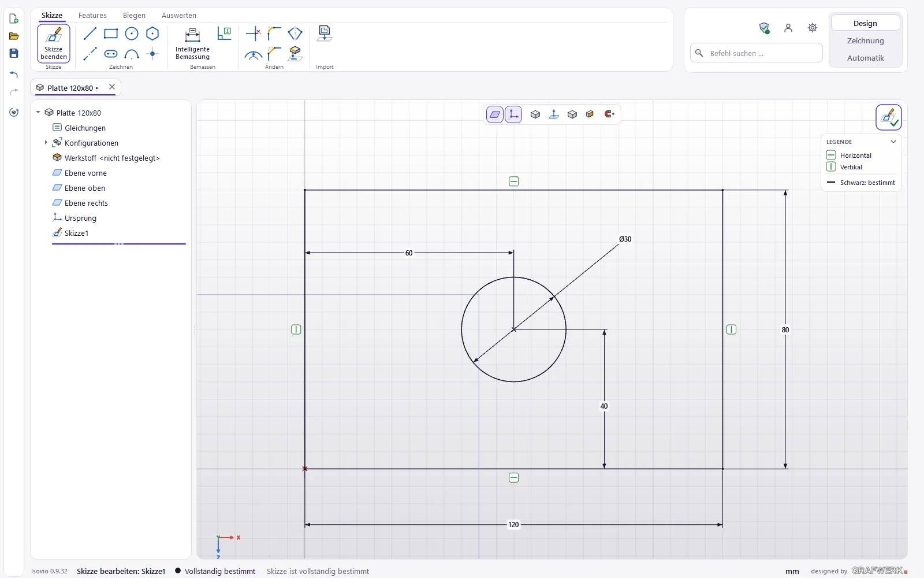Switch to Automatik workspace mode
This screenshot has height=578, width=924.
click(865, 58)
